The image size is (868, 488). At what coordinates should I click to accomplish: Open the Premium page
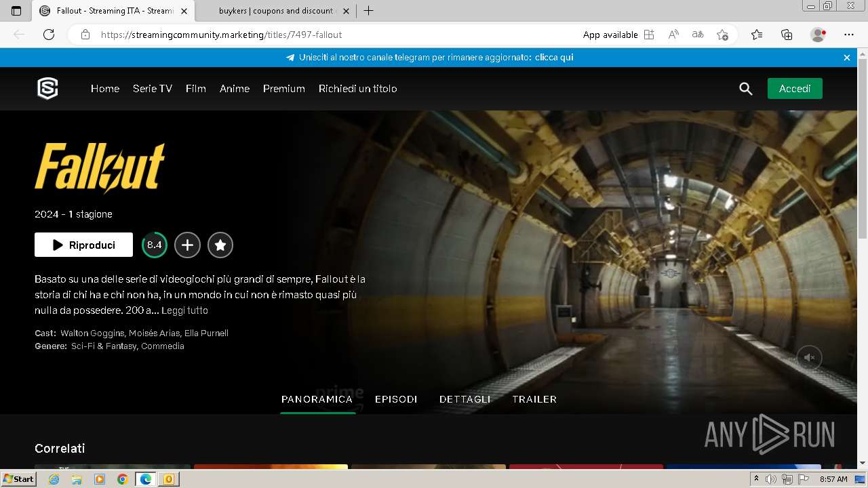pos(284,89)
